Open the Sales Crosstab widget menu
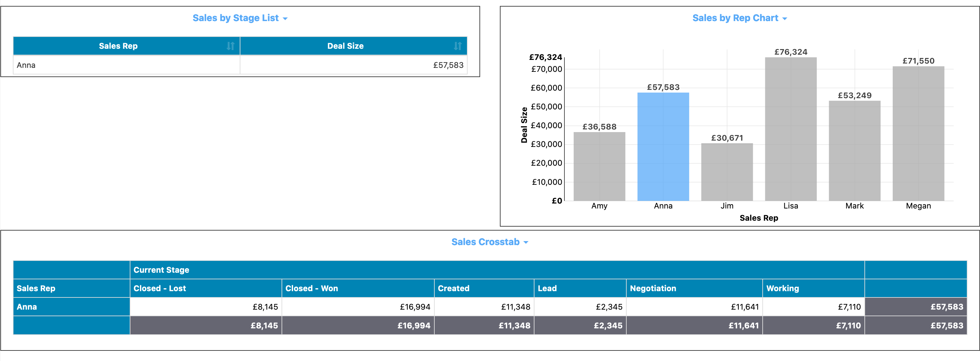 (x=527, y=242)
